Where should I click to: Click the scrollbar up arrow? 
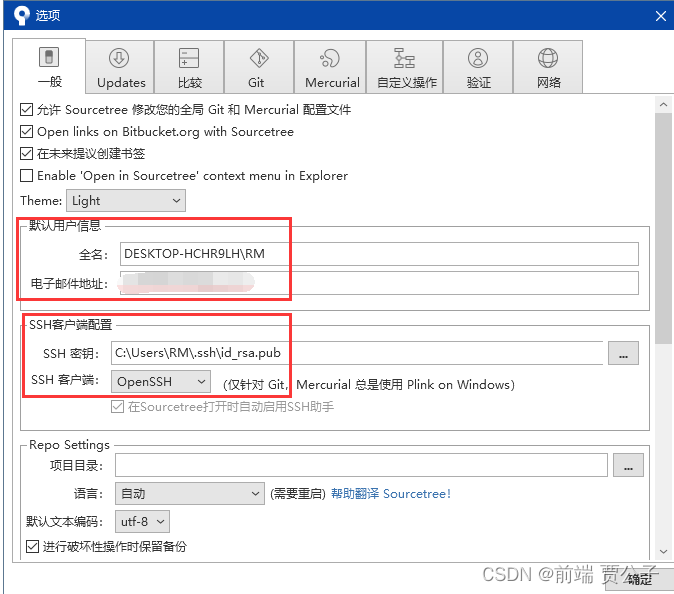coord(663,104)
